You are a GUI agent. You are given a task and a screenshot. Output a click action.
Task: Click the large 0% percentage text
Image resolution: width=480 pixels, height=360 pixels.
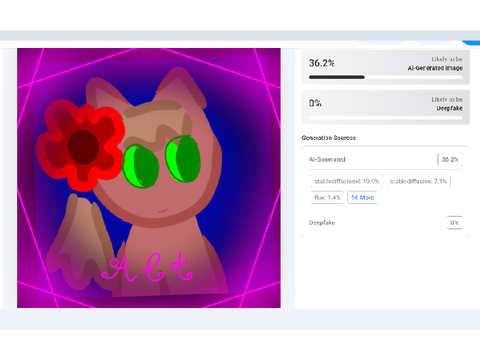(315, 103)
